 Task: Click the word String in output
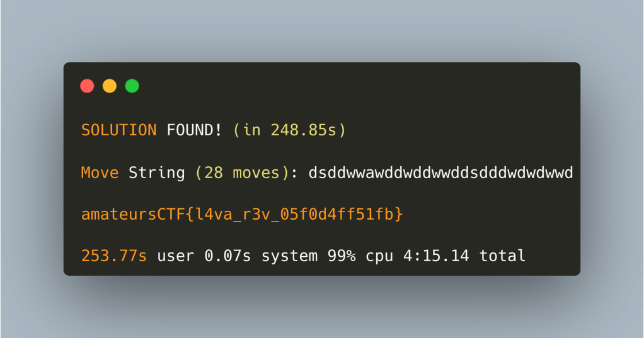click(157, 172)
